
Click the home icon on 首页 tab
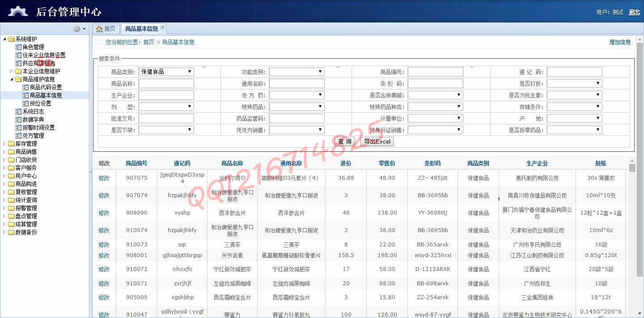99,29
